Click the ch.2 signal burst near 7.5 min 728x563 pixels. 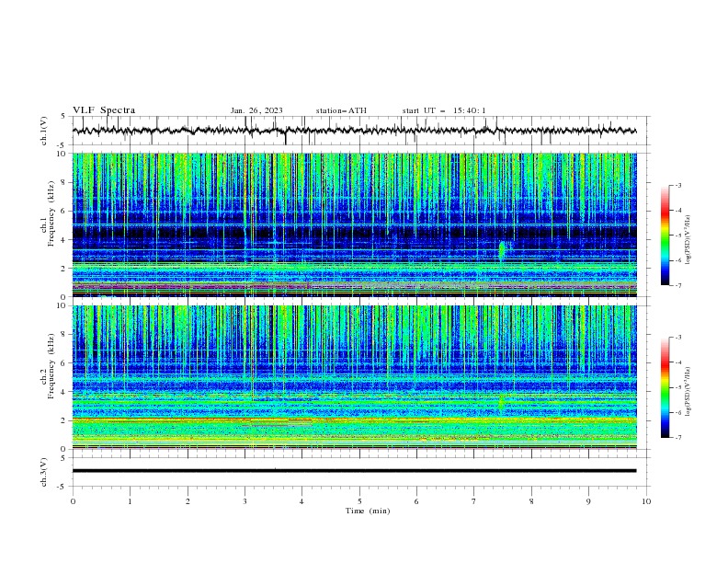(501, 402)
